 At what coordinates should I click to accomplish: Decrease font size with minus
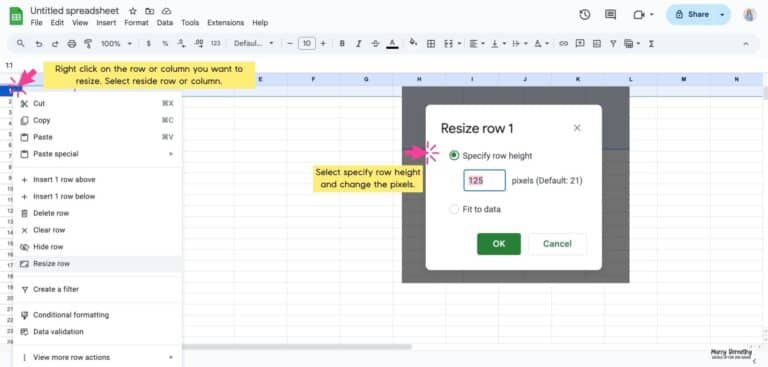[x=290, y=44]
